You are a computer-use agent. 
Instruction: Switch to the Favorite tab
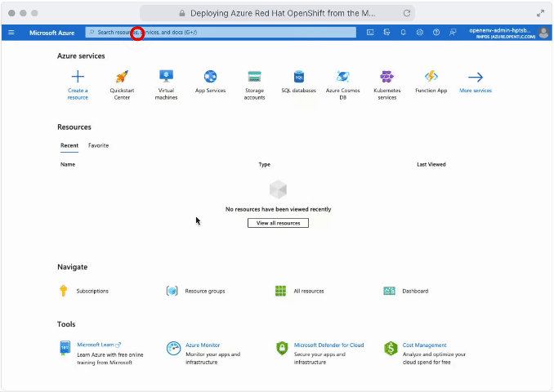[x=98, y=145]
